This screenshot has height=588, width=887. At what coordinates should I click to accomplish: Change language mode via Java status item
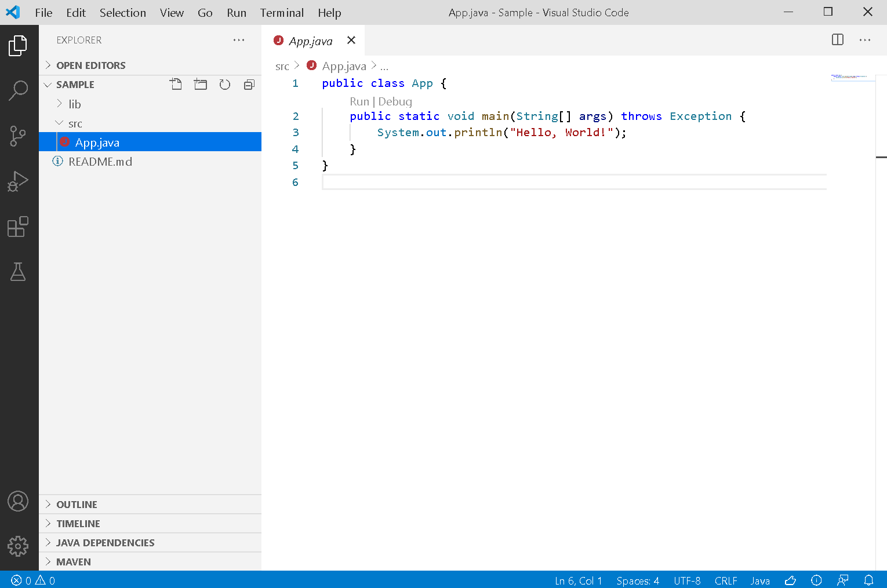click(760, 580)
